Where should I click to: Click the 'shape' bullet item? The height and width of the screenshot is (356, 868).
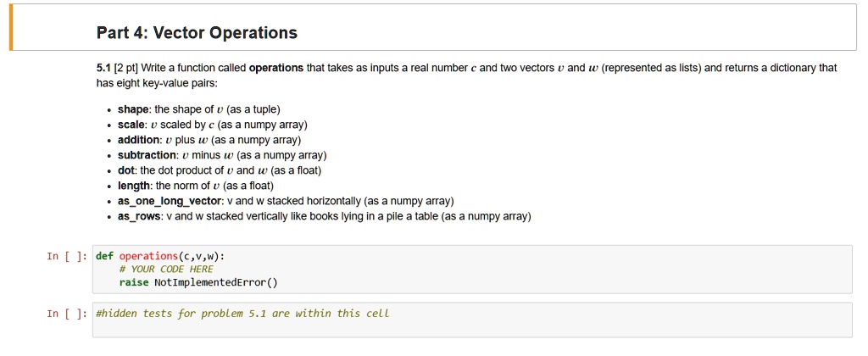pos(200,109)
